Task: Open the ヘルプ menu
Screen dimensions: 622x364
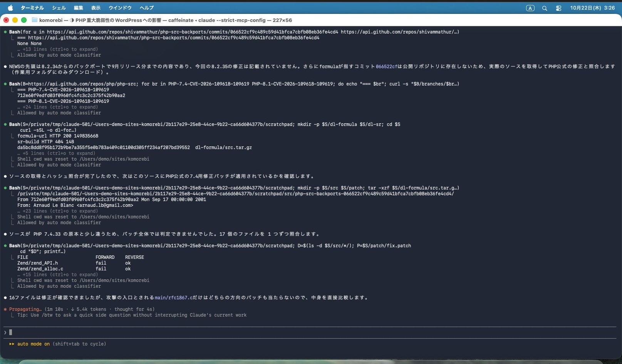Action: [147, 8]
